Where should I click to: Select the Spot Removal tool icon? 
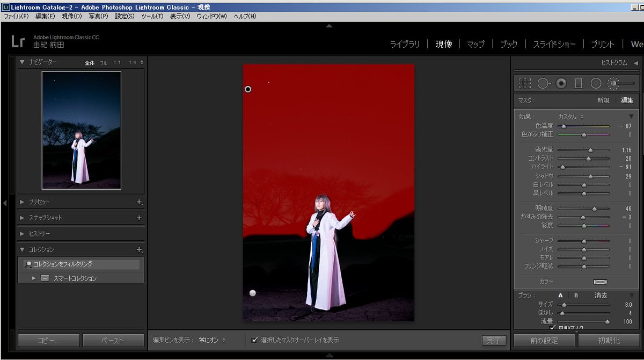point(544,83)
